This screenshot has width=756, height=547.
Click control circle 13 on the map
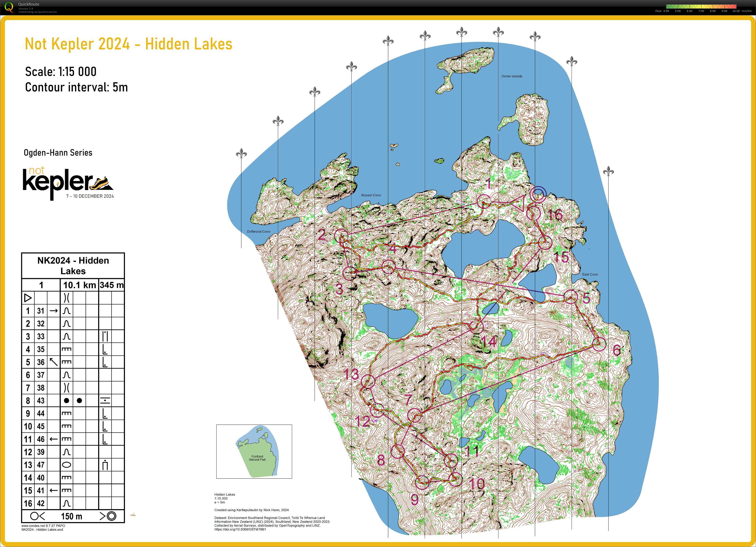pyautogui.click(x=368, y=381)
